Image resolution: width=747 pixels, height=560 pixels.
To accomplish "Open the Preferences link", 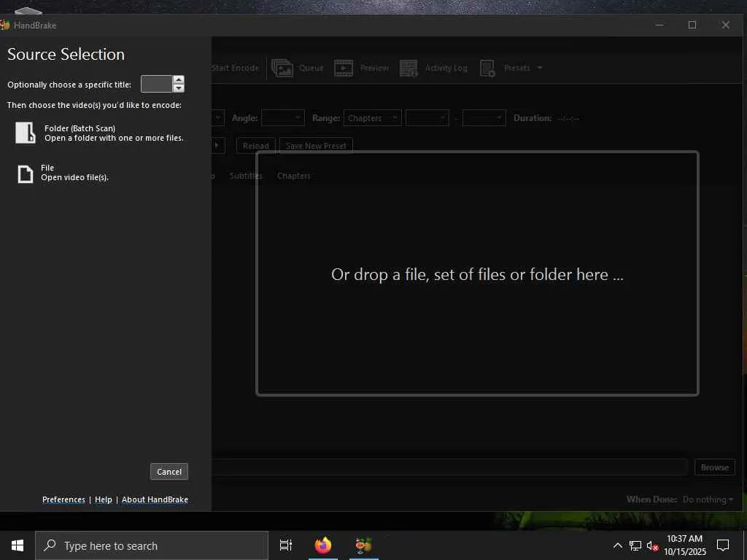I will point(63,499).
